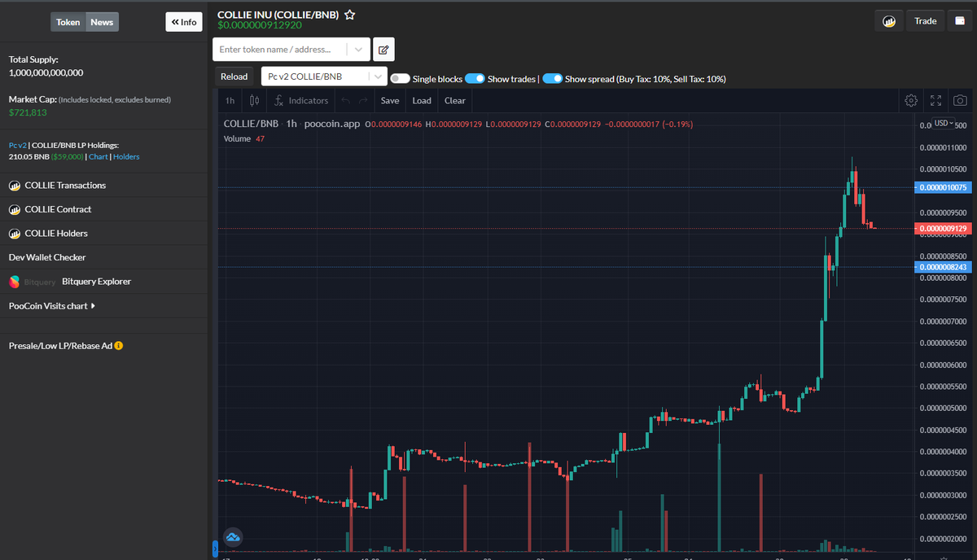The width and height of the screenshot is (977, 560).
Task: Enable the Single blocks toggle
Action: [x=398, y=79]
